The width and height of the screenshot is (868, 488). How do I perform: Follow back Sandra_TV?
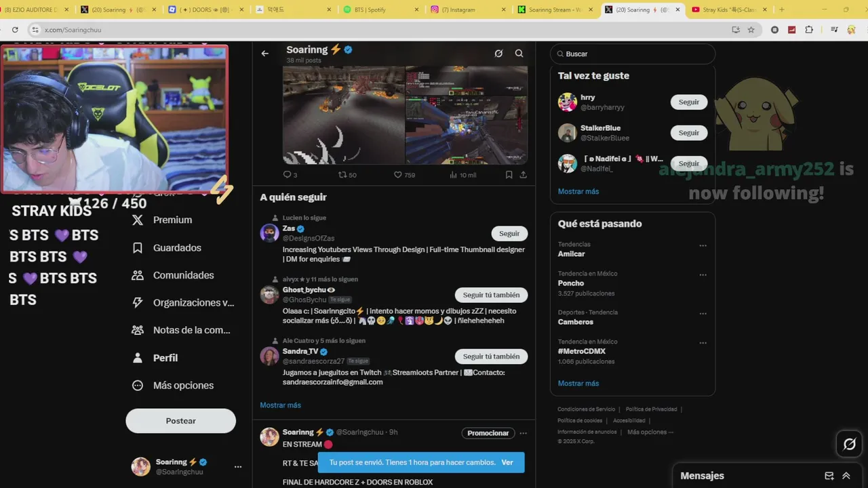[x=491, y=357]
